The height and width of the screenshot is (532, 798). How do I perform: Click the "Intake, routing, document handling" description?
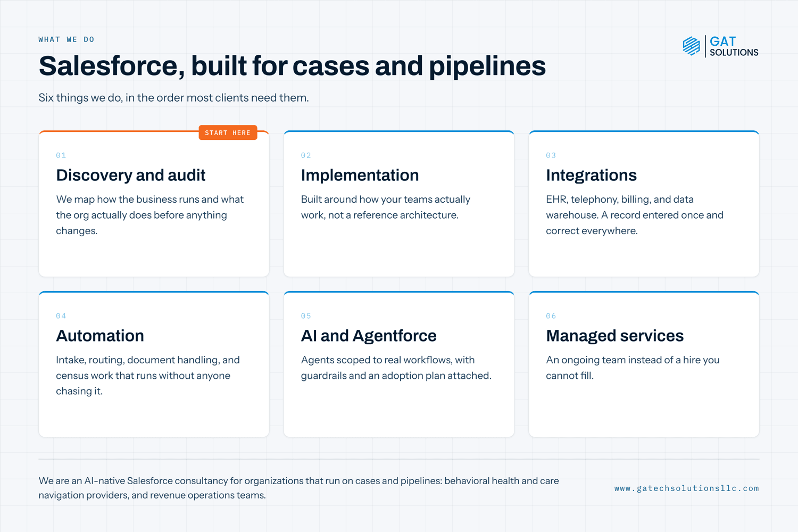[x=148, y=376]
